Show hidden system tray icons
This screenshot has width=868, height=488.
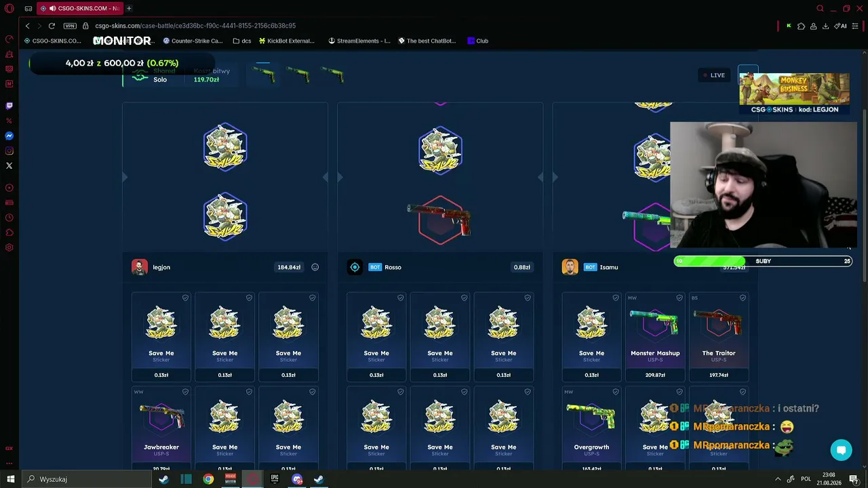tap(778, 479)
